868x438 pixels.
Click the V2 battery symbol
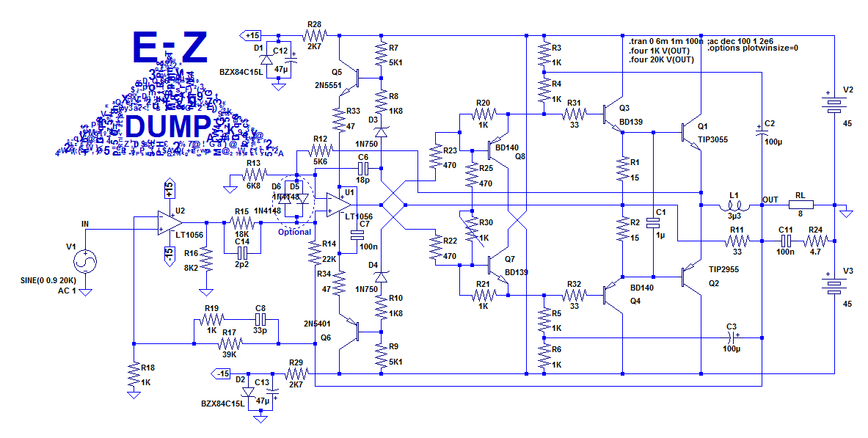tap(833, 104)
